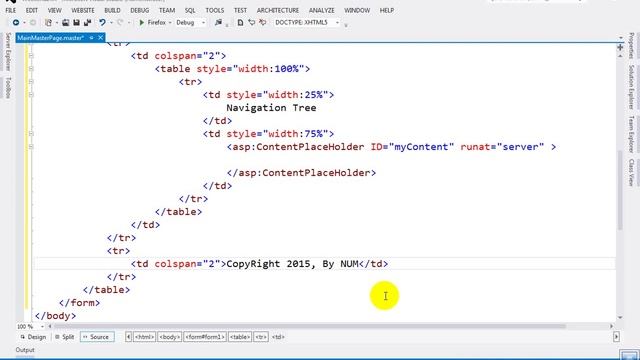The height and width of the screenshot is (360, 640).
Task: Click the New Project toolbar icon
Action: pos(48,22)
